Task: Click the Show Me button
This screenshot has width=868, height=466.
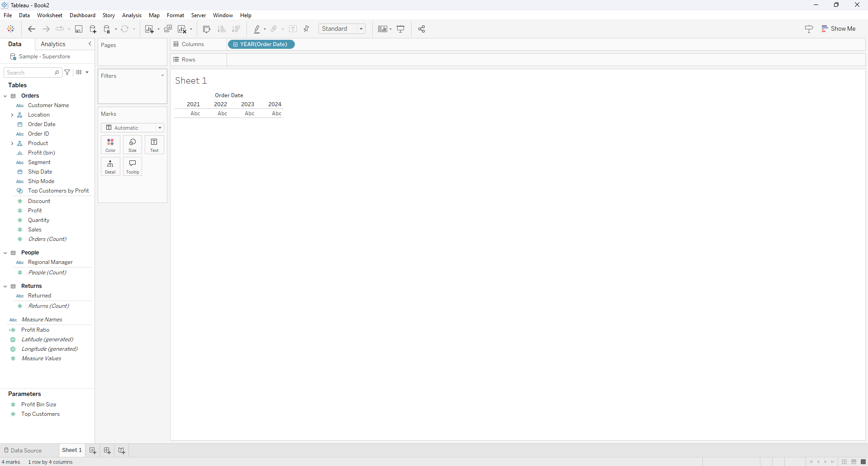Action: point(839,28)
